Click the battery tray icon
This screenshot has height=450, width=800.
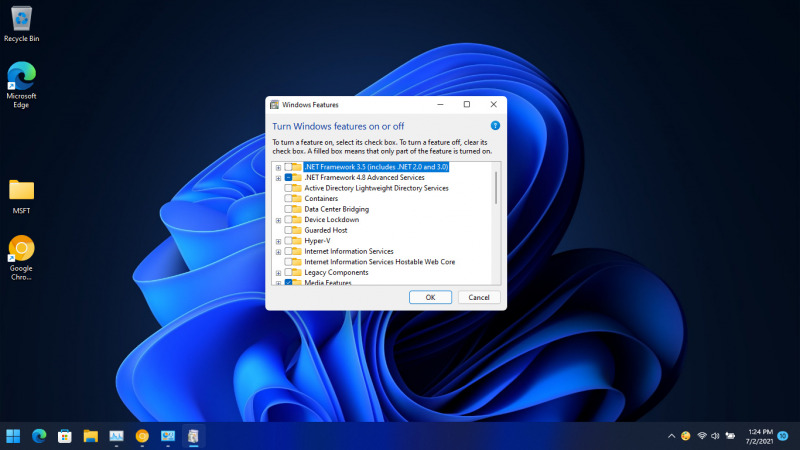[x=731, y=436]
